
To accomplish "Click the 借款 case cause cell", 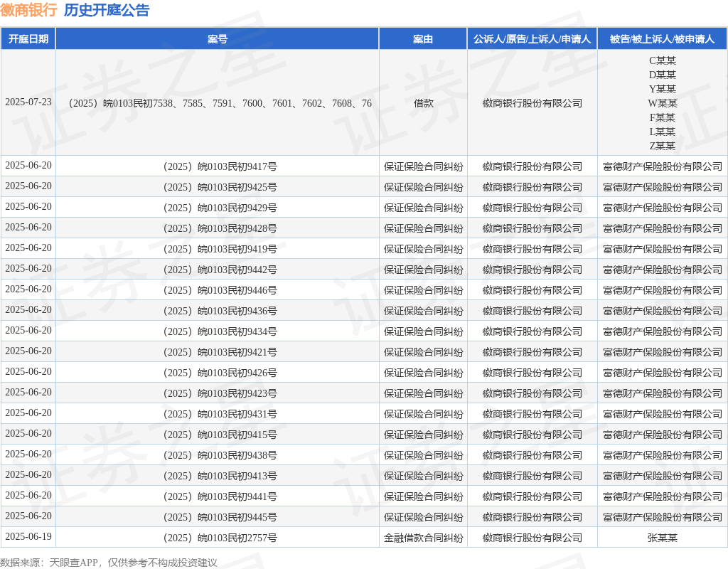I will coord(424,103).
